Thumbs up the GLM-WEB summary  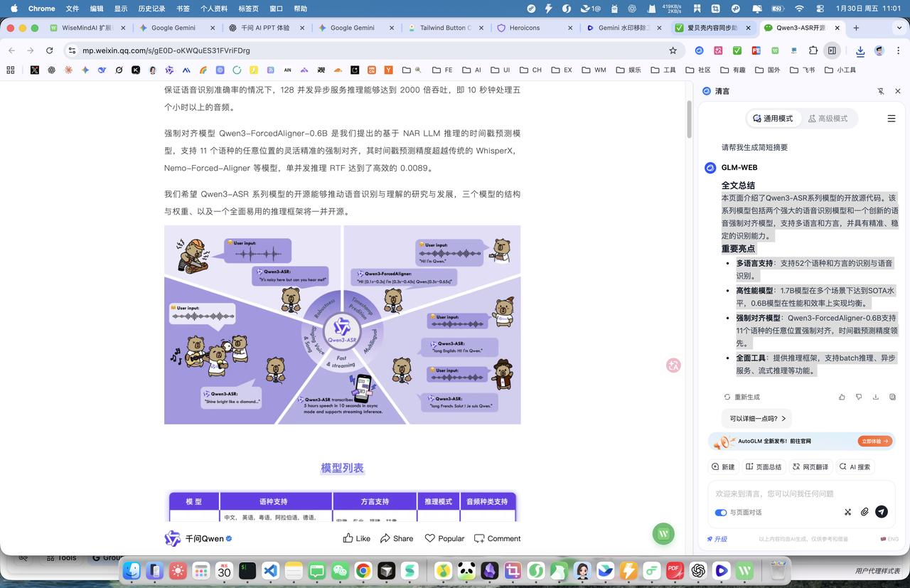point(842,397)
